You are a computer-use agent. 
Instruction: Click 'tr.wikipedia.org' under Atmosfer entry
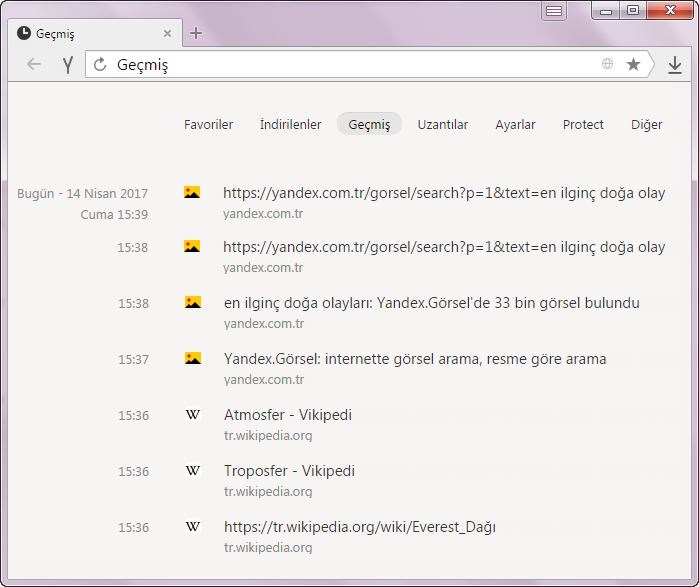point(268,435)
